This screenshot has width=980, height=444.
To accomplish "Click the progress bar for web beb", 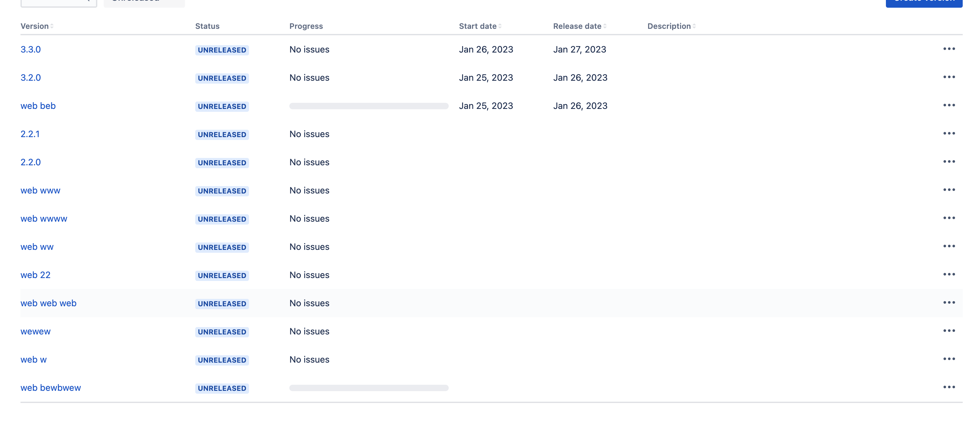I will 368,106.
